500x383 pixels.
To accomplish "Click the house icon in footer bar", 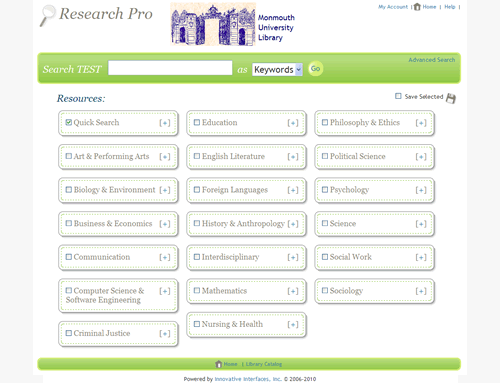I will 219,364.
